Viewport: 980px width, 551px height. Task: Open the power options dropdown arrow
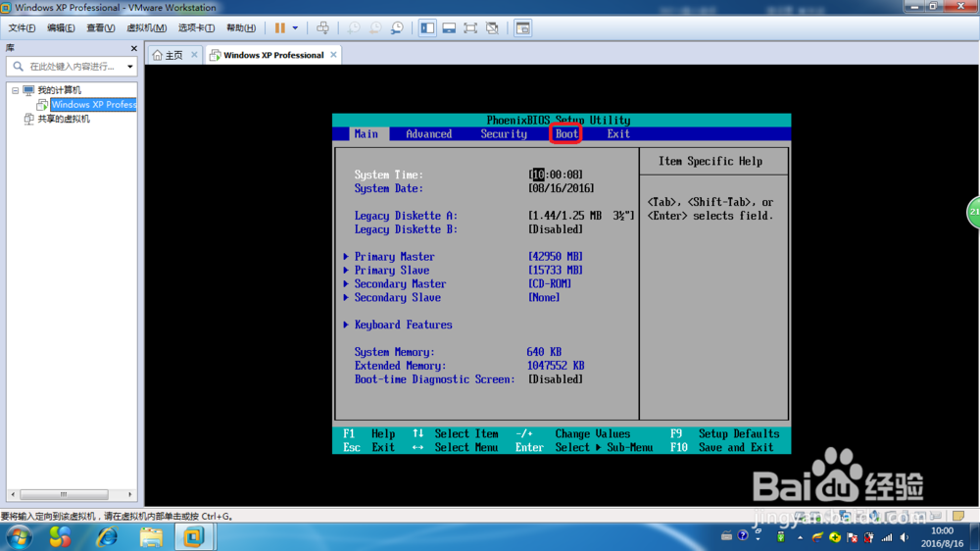click(295, 28)
